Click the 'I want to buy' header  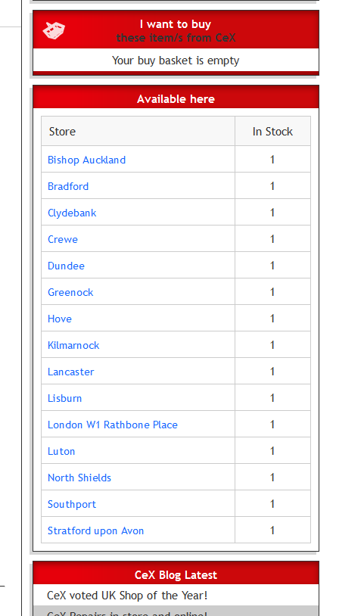click(176, 24)
